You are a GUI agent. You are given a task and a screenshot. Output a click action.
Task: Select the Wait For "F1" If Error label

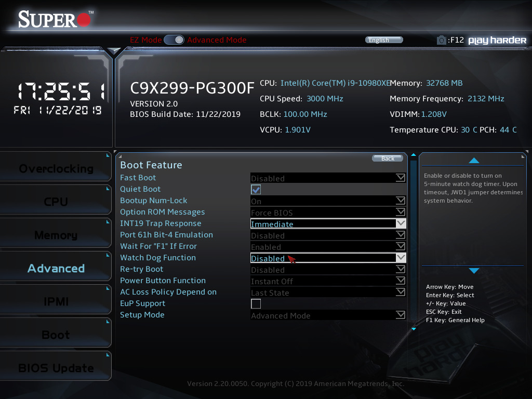(158, 246)
